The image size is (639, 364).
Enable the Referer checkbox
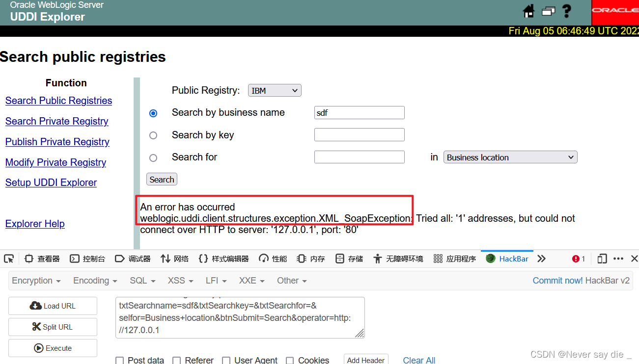click(177, 361)
